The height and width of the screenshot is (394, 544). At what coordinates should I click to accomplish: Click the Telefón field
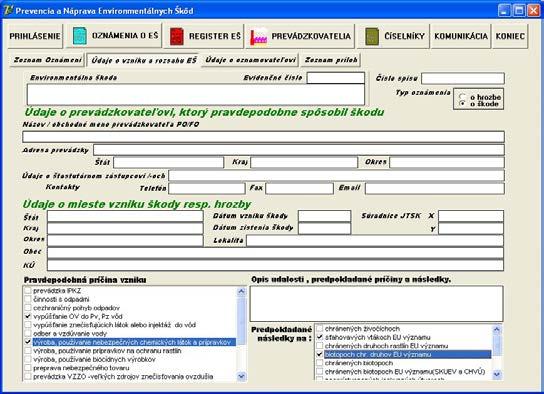click(207, 188)
